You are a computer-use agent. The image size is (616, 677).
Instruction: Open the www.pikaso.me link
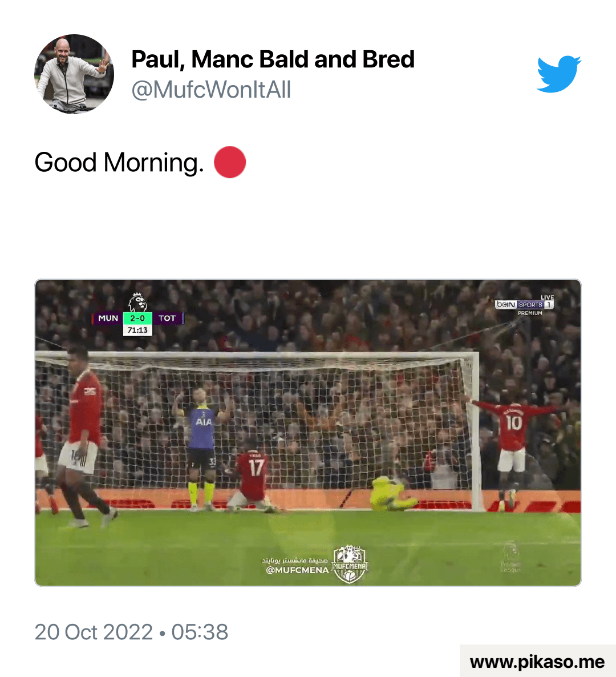(537, 662)
